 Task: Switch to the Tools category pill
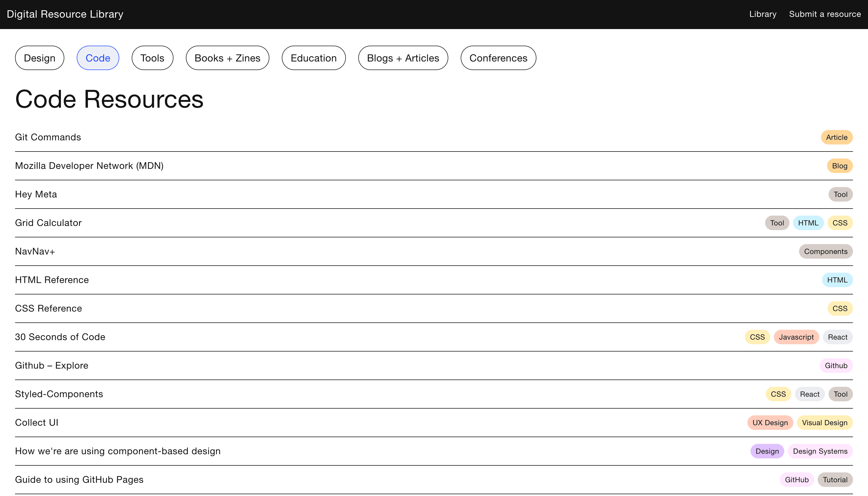click(x=152, y=58)
